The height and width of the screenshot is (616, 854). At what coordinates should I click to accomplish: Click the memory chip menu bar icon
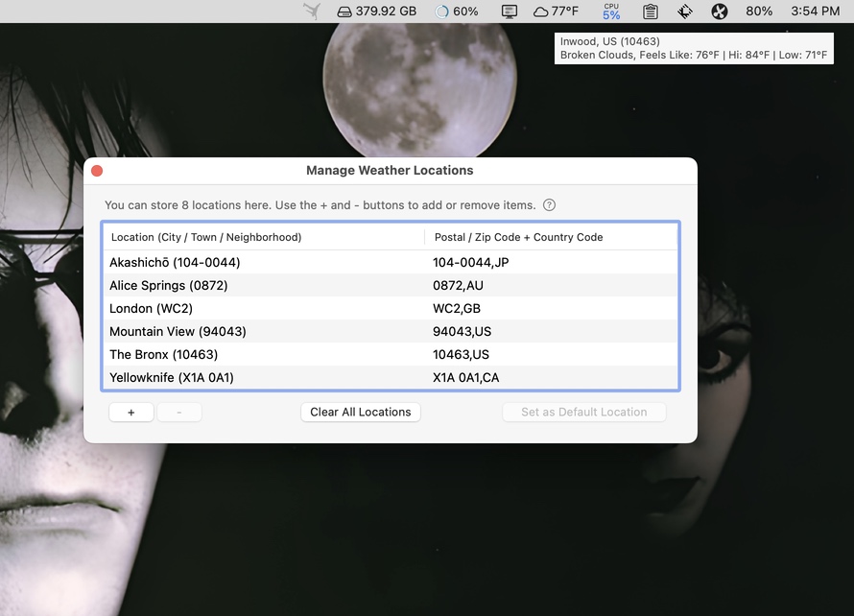click(x=684, y=12)
